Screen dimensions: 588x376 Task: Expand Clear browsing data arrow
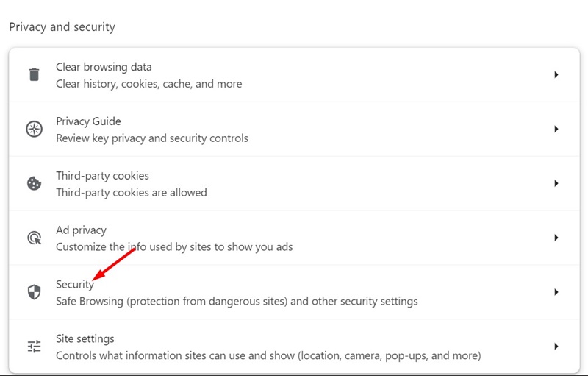point(556,74)
